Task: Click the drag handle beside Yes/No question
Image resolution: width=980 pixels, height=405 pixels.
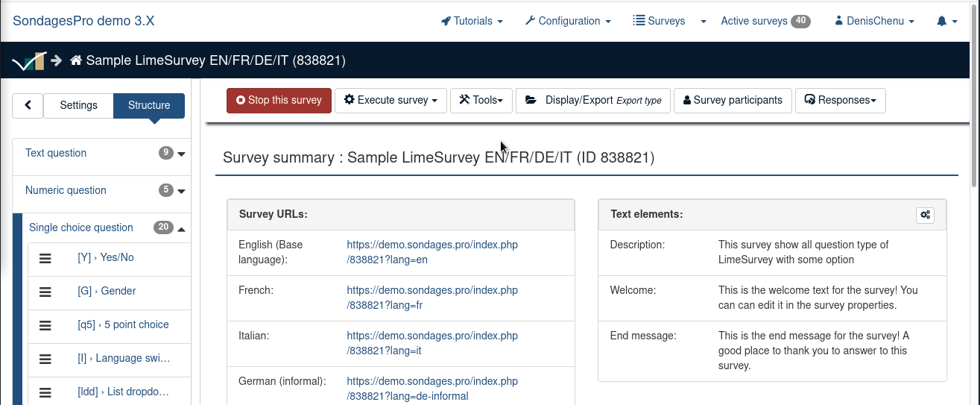Action: point(45,258)
